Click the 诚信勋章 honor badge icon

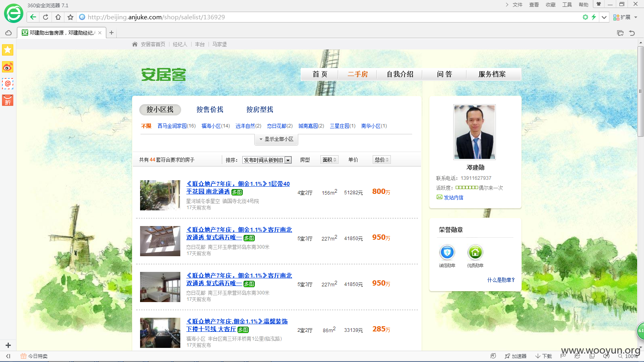pos(447,253)
